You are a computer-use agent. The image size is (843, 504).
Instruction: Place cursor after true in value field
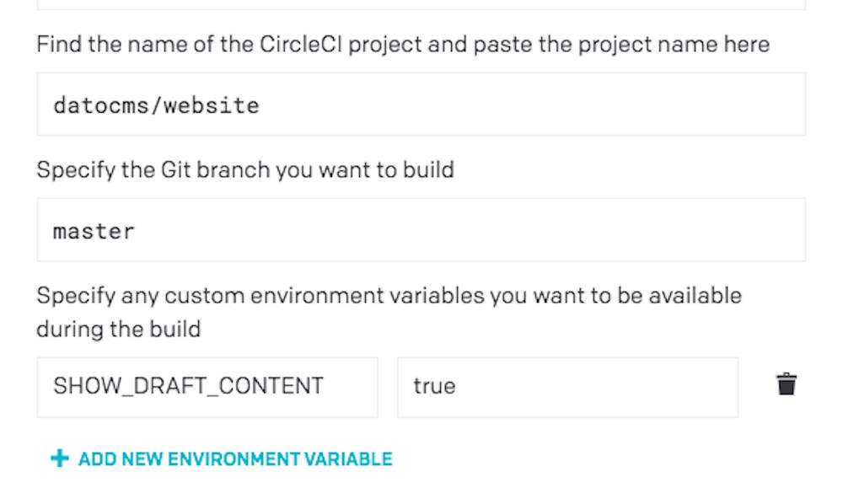(458, 386)
